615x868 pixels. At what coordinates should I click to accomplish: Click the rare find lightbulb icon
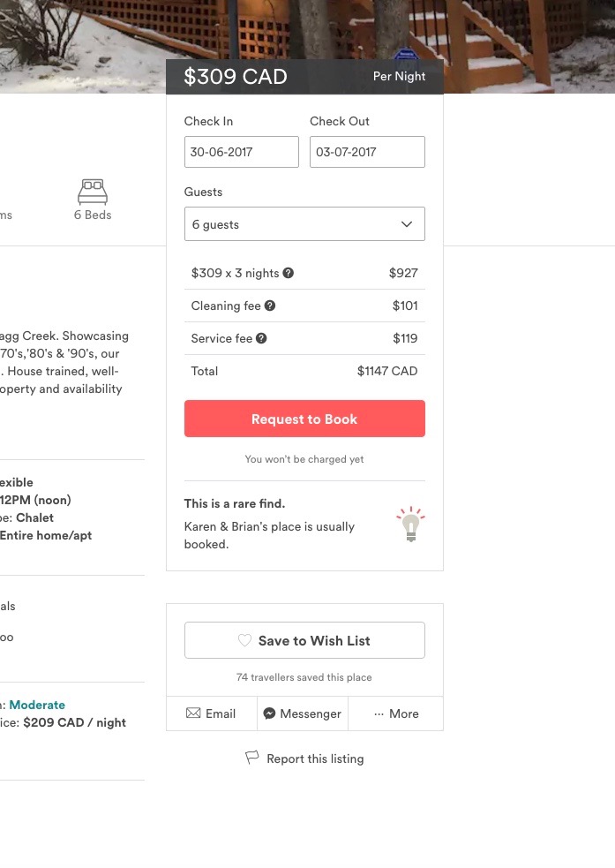pyautogui.click(x=410, y=524)
